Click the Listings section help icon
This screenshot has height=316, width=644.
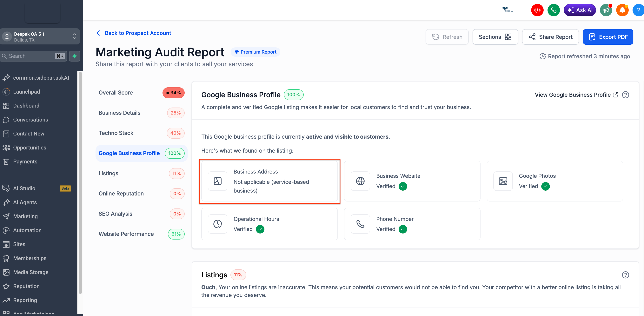click(x=625, y=275)
